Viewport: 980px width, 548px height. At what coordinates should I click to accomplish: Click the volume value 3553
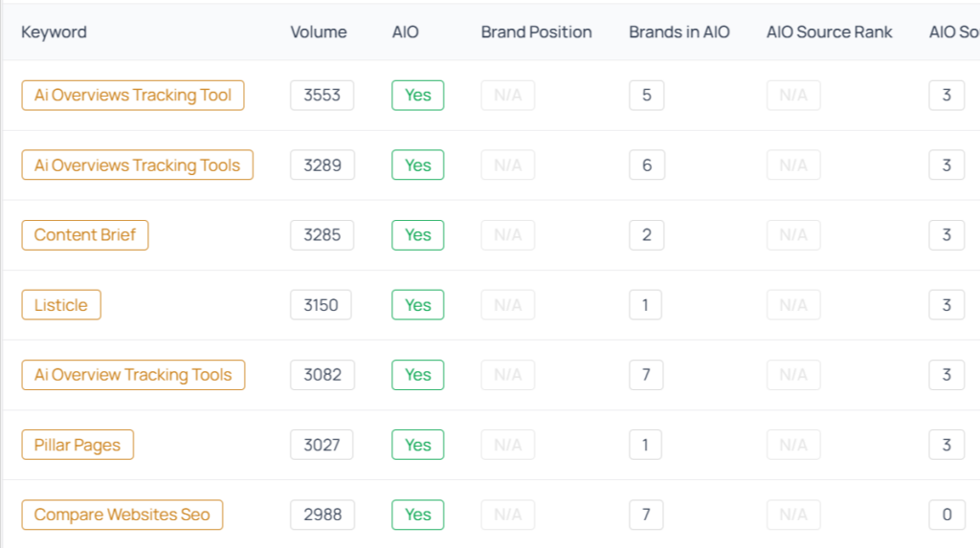click(x=322, y=96)
